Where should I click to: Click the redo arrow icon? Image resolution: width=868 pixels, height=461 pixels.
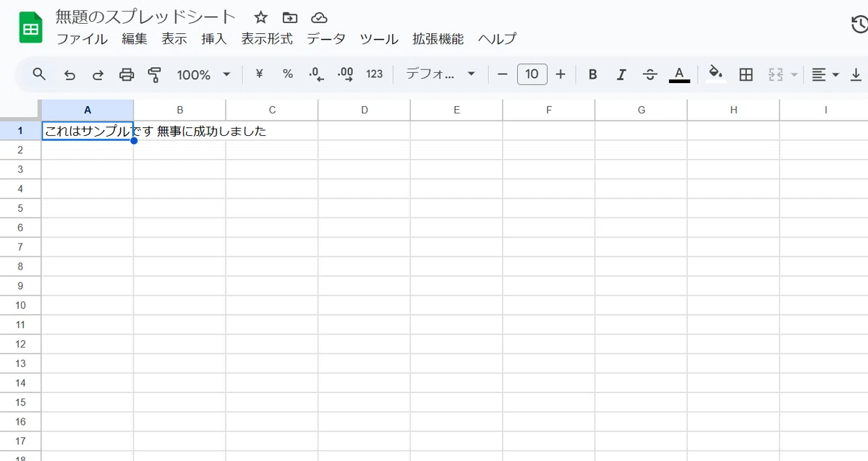(98, 74)
